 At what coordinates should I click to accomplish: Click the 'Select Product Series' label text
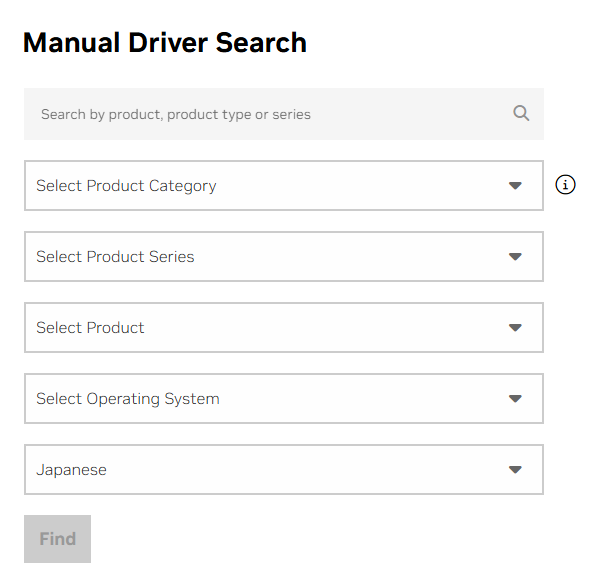[x=115, y=257]
